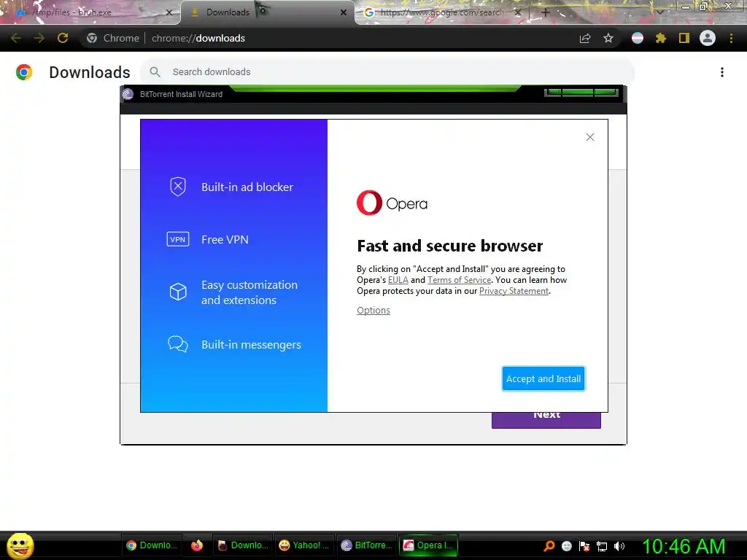The image size is (747, 560).
Task: Open the profile avatar icon
Action: [708, 38]
